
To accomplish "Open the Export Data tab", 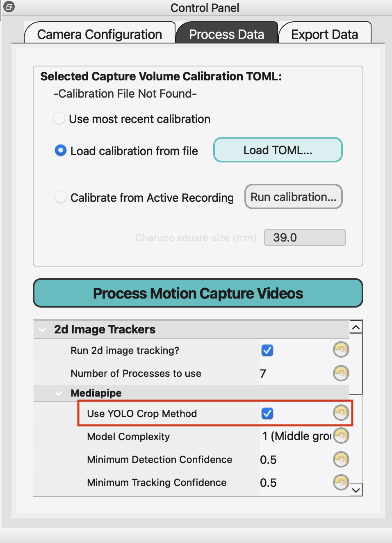I will (324, 34).
